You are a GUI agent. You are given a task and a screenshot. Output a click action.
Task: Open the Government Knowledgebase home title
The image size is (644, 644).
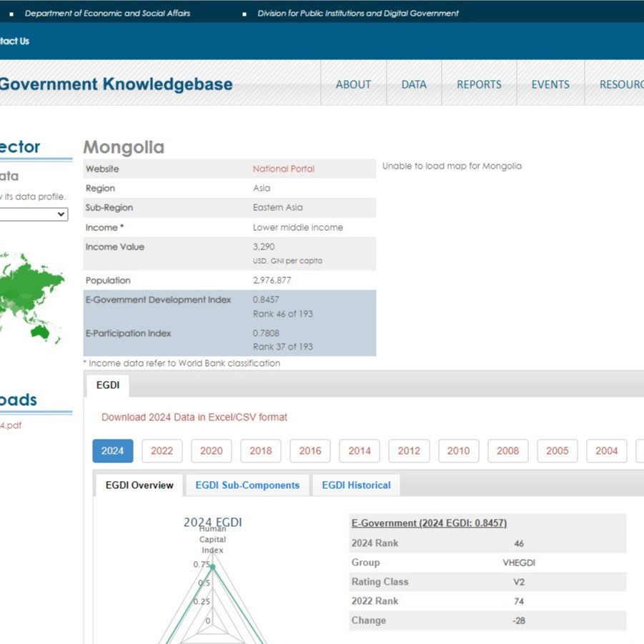coord(117,84)
